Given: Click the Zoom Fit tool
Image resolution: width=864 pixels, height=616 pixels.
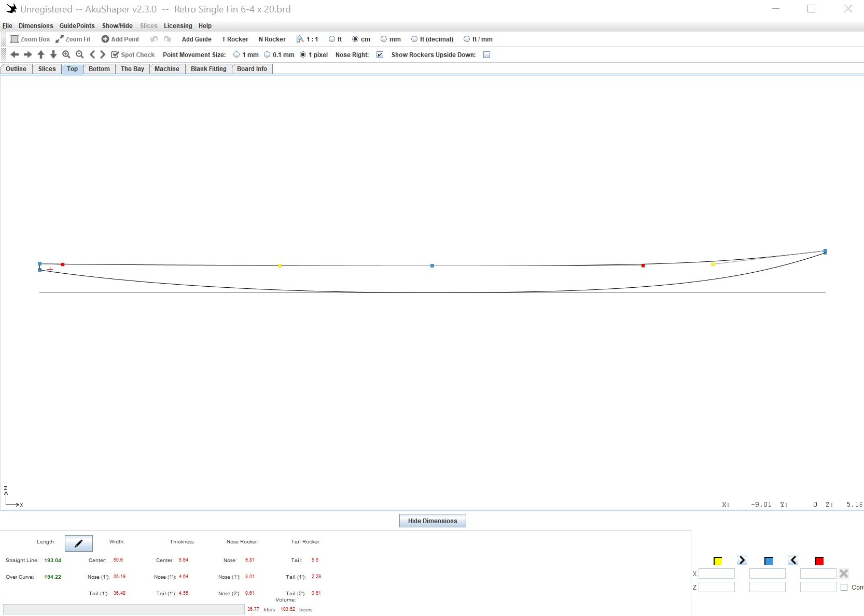Looking at the screenshot, I should pos(73,39).
